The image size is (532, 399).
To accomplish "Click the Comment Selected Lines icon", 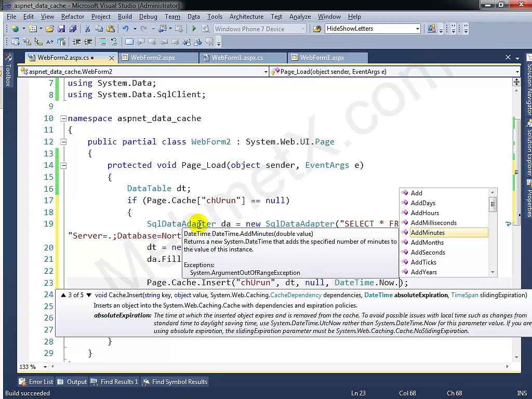I will pyautogui.click(x=102, y=42).
